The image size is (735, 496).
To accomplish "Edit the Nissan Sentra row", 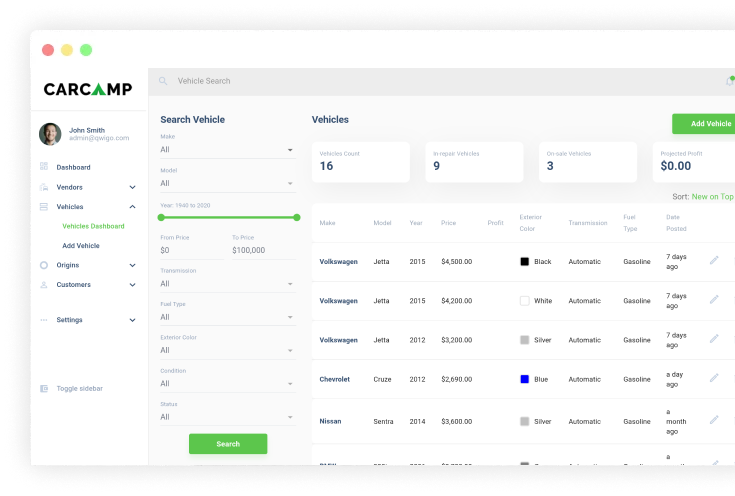I will coord(714,420).
